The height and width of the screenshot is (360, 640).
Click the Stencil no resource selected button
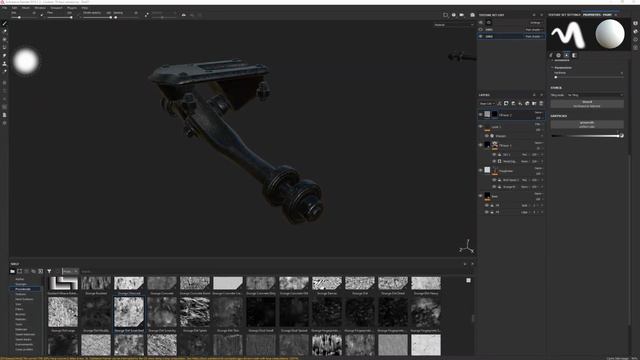pos(587,104)
